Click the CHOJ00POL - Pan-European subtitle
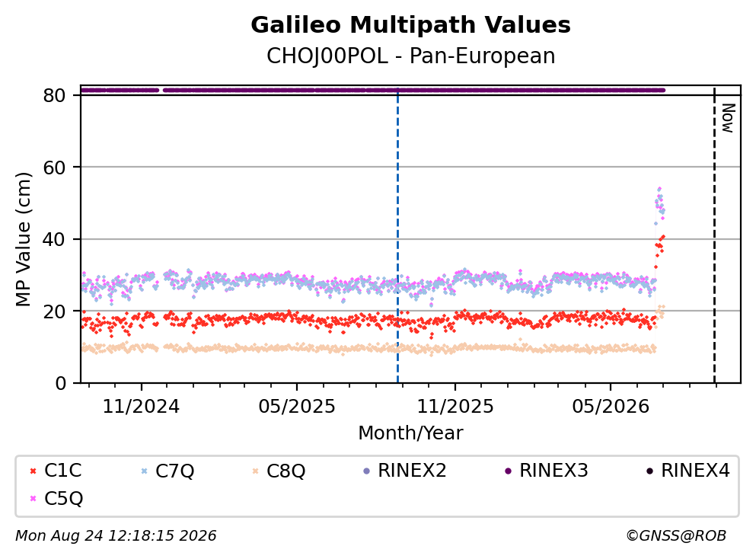The width and height of the screenshot is (756, 559). pos(411,56)
